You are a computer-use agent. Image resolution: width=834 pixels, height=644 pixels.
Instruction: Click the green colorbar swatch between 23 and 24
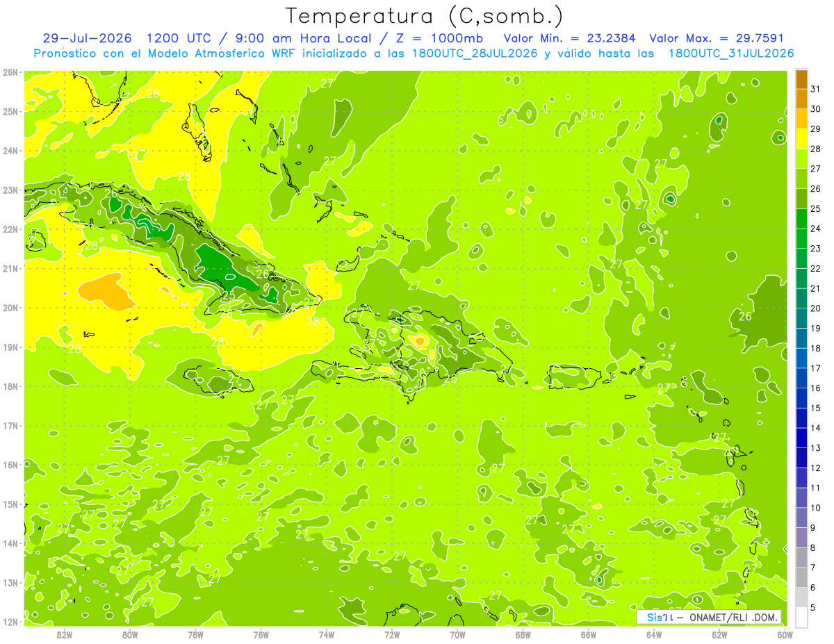pyautogui.click(x=801, y=238)
